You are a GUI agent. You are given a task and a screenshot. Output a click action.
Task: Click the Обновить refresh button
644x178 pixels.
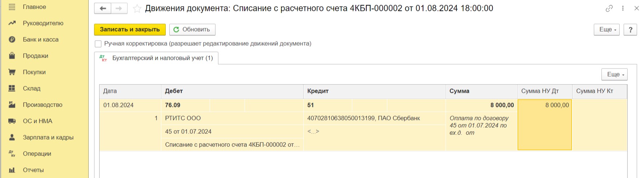click(x=192, y=30)
